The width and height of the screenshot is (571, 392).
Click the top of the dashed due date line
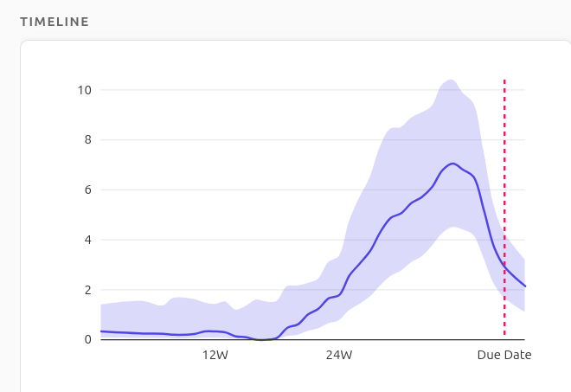(x=504, y=81)
